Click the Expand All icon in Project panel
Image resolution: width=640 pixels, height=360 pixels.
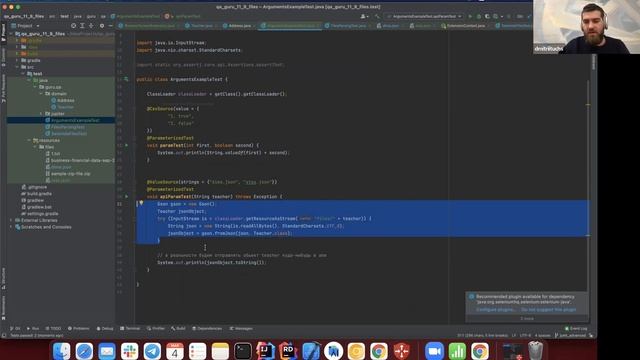pos(82,26)
